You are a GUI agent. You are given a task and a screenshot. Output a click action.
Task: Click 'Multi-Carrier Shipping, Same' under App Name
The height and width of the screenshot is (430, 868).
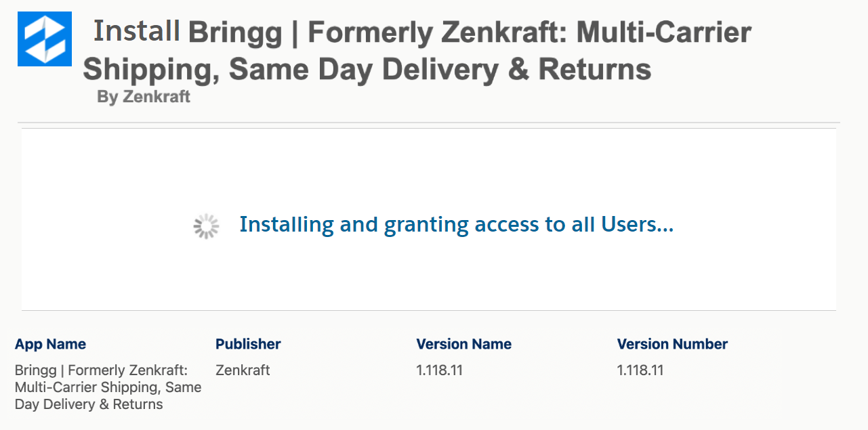[108, 387]
